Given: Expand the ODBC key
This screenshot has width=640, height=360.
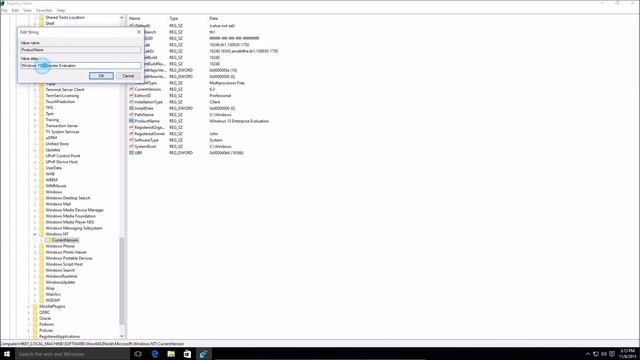Looking at the screenshot, I should click(29, 312).
